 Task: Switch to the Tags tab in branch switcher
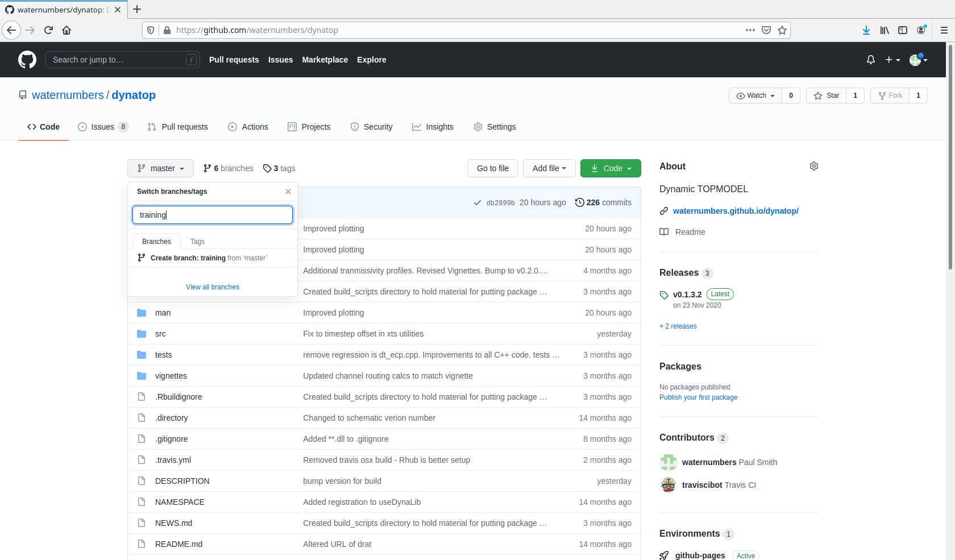click(197, 241)
